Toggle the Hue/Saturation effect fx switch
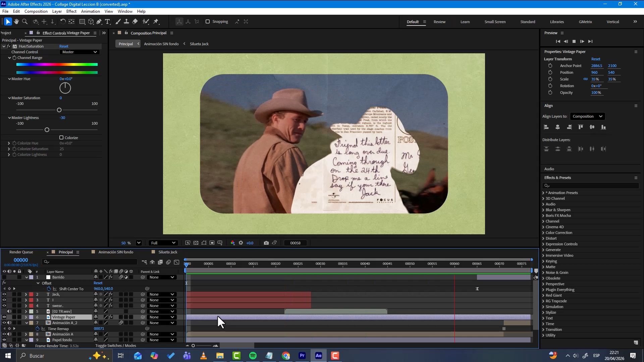Image resolution: width=644 pixels, height=362 pixels. (9, 46)
